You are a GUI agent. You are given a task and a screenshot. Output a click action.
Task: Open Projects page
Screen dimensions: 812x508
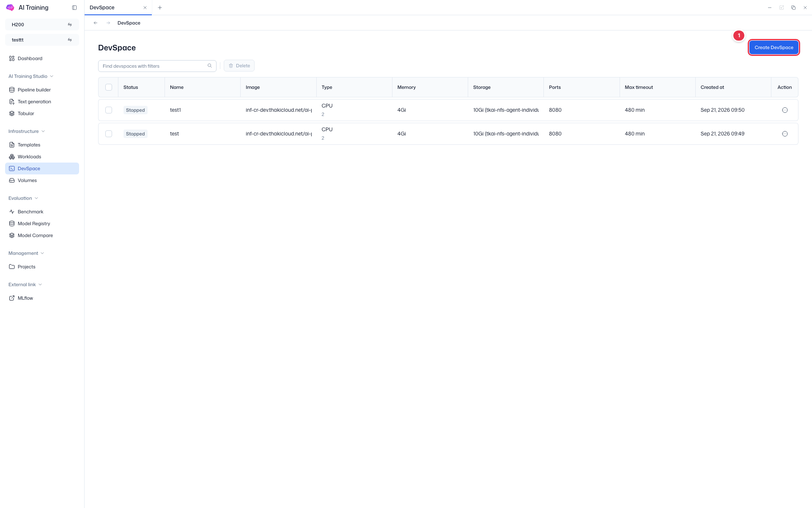[42, 267]
